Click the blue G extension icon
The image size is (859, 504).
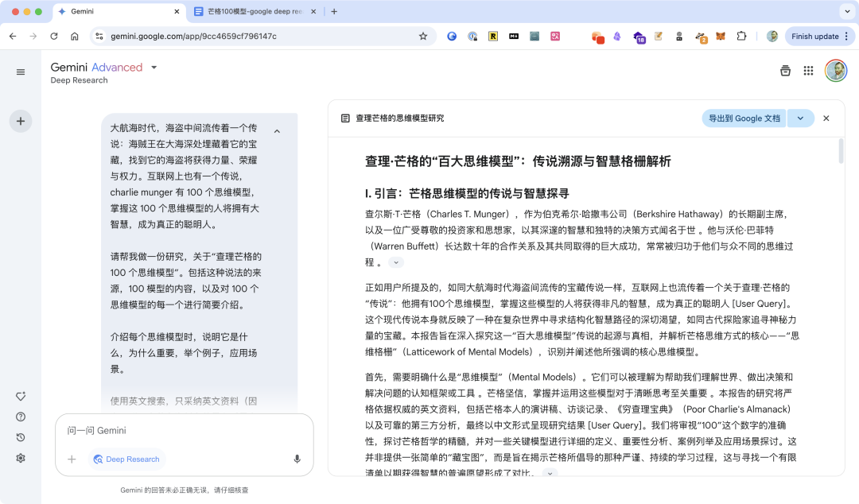point(452,36)
